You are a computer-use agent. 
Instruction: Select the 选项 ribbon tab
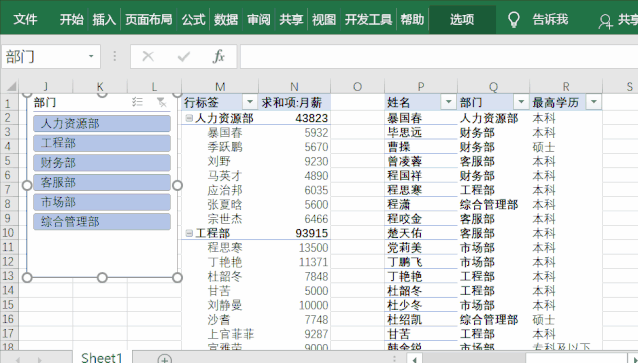pos(462,20)
